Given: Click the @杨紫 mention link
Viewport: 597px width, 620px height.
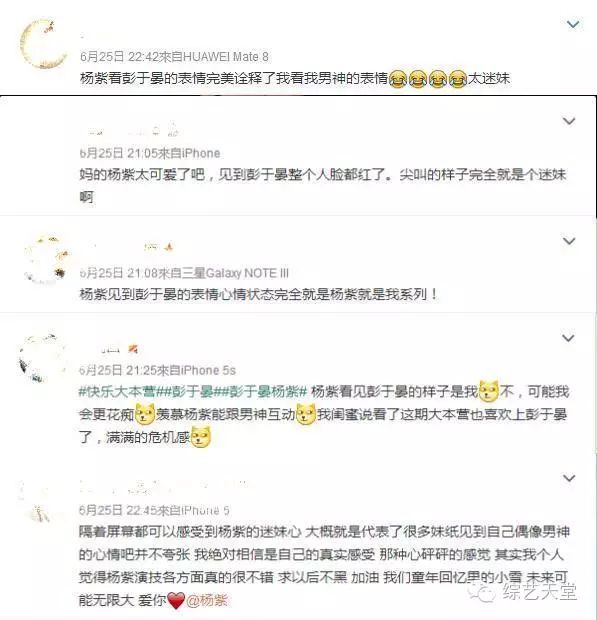Looking at the screenshot, I should [207, 600].
